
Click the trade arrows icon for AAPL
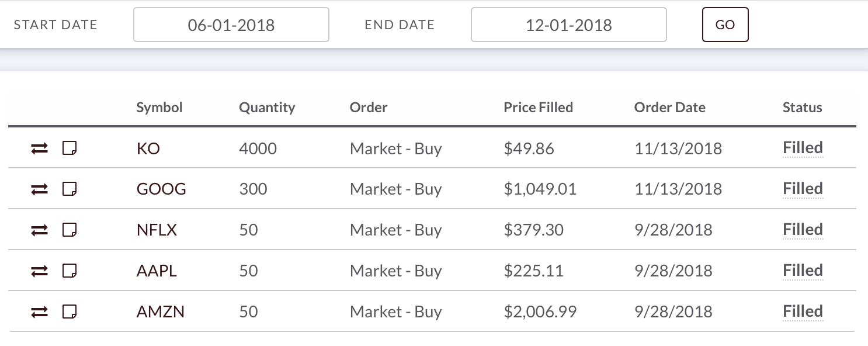[39, 271]
